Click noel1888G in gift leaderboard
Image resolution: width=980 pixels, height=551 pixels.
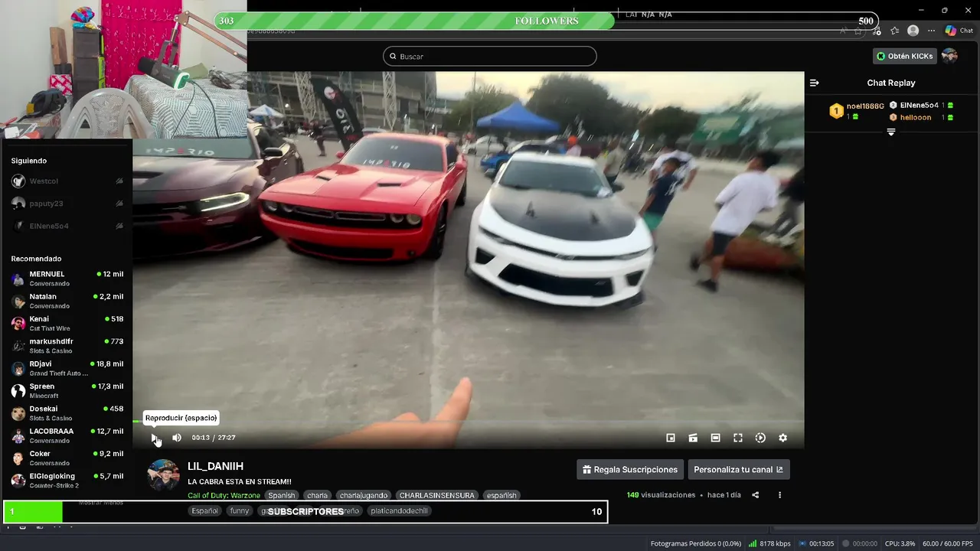865,106
